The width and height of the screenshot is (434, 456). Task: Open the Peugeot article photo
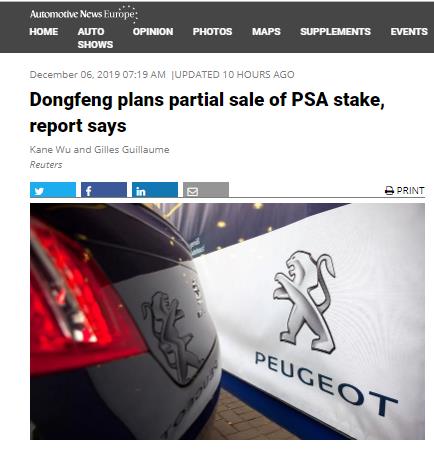tap(227, 321)
